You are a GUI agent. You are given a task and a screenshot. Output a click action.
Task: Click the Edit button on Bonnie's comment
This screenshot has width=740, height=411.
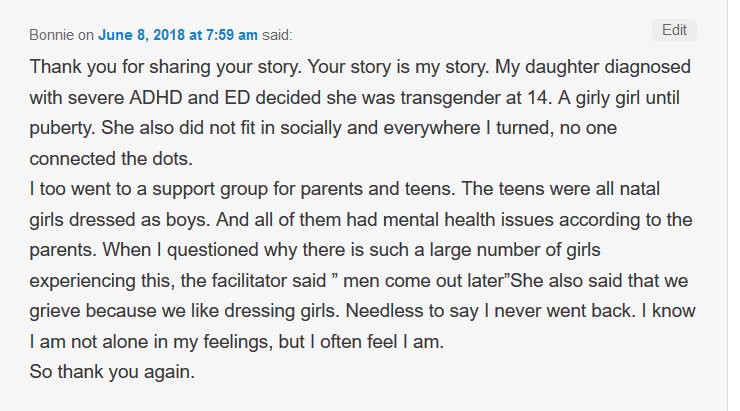pos(674,30)
